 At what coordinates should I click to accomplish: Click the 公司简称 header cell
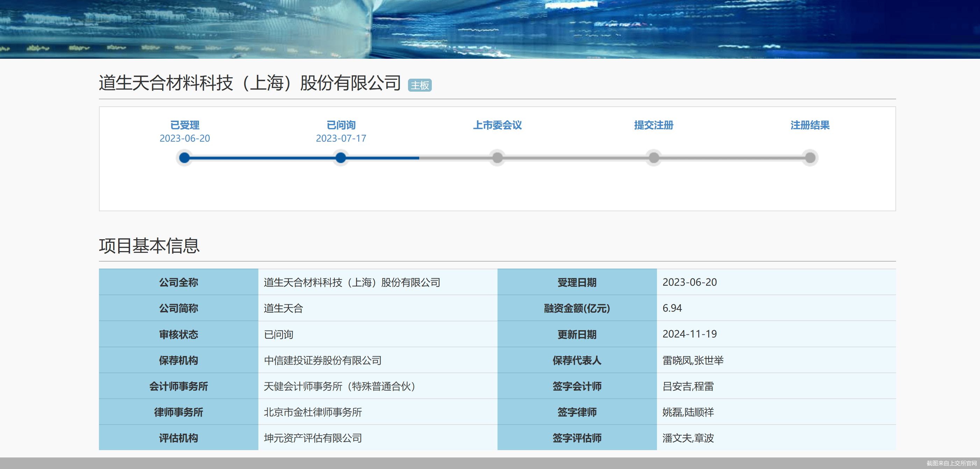pos(178,308)
